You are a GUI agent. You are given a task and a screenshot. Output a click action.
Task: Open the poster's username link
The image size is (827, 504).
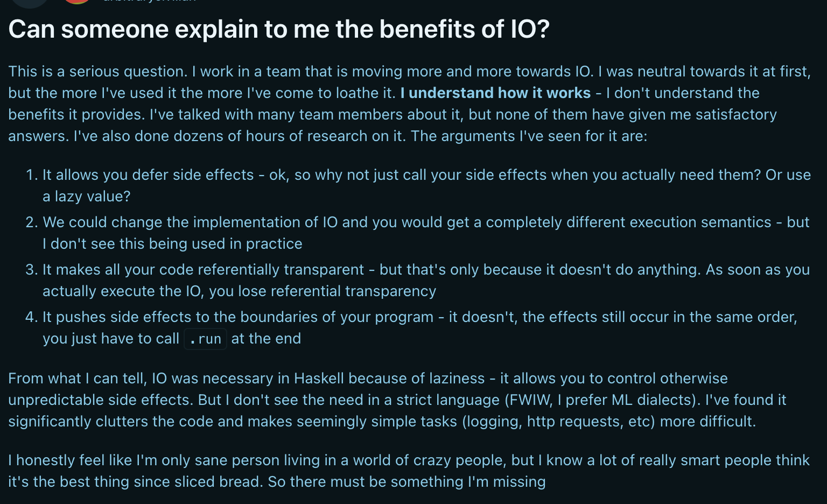tap(149, 1)
